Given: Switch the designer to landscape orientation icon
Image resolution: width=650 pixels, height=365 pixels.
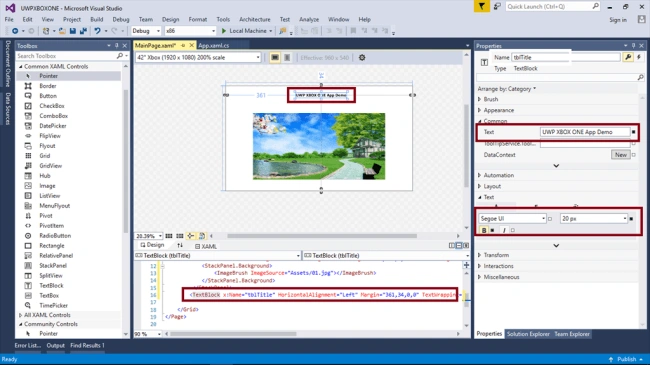Looking at the screenshot, I should coord(274,58).
